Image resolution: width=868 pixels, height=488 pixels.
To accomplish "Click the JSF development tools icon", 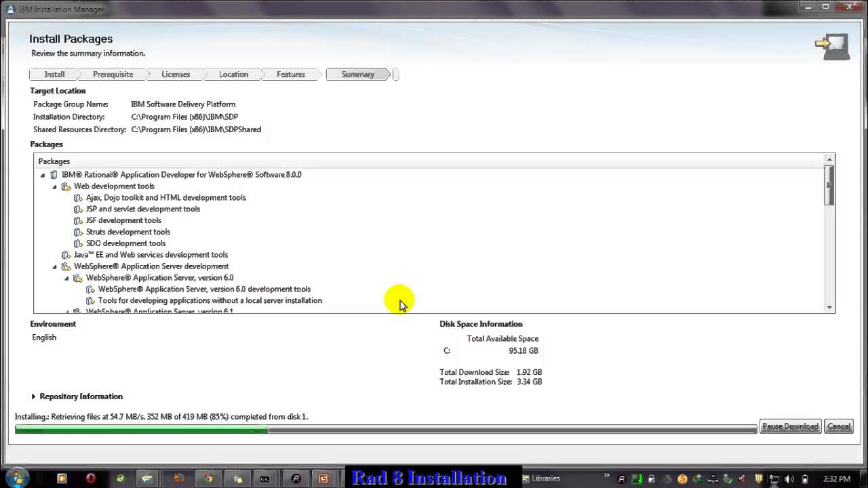I will (x=78, y=221).
